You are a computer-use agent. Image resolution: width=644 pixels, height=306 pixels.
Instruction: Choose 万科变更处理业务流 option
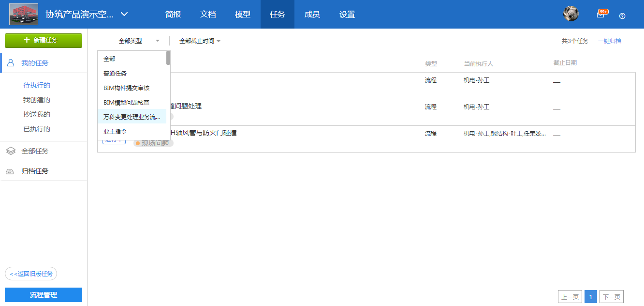[x=132, y=117]
